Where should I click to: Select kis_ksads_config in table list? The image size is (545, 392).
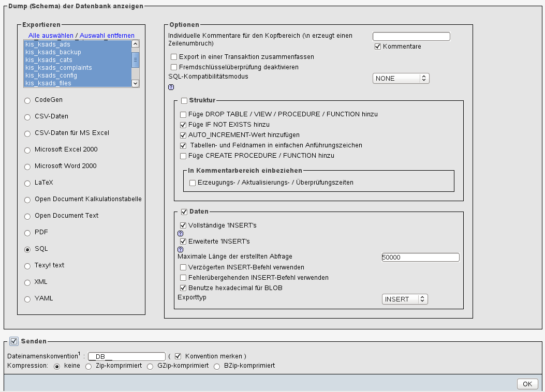click(x=78, y=76)
